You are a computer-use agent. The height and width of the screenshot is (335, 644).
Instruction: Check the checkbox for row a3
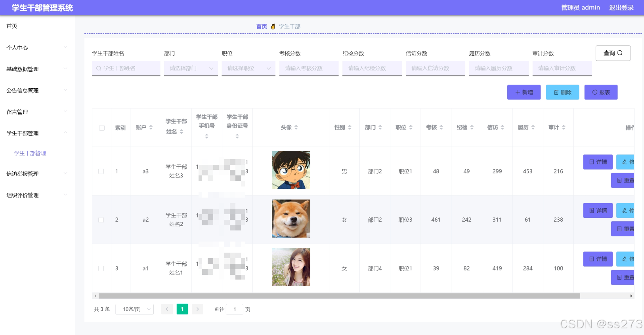coord(101,171)
